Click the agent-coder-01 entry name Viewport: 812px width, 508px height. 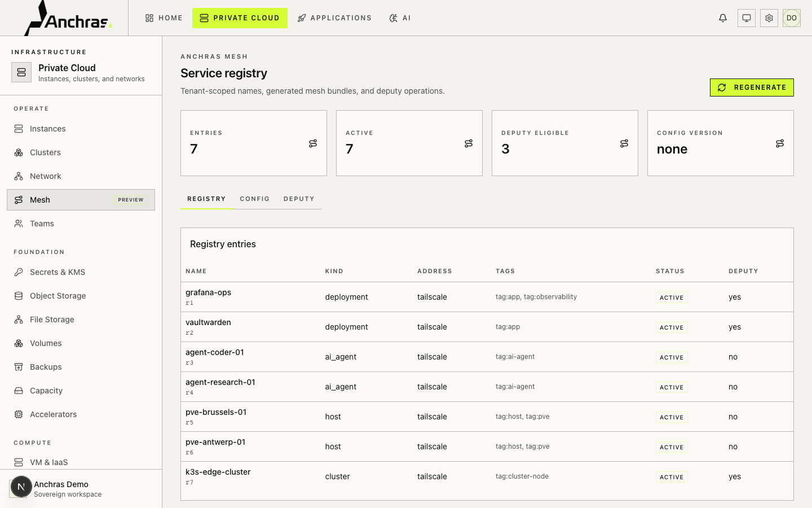pyautogui.click(x=215, y=352)
